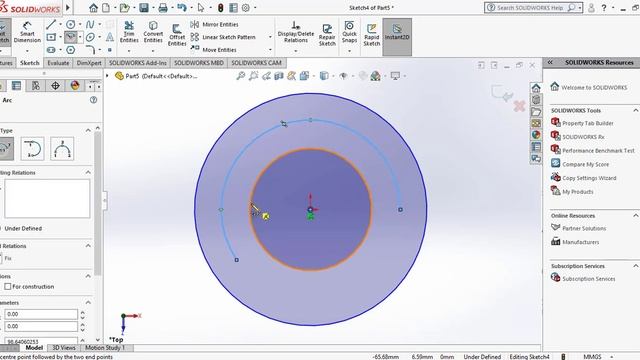The height and width of the screenshot is (360, 640).
Task: Select the Text sketch tool
Action: (110, 37)
